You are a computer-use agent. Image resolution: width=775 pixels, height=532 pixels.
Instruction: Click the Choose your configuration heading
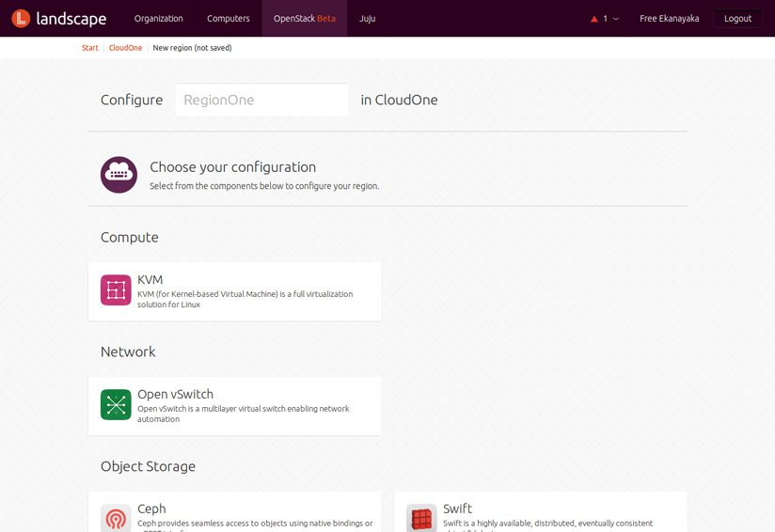tap(233, 167)
